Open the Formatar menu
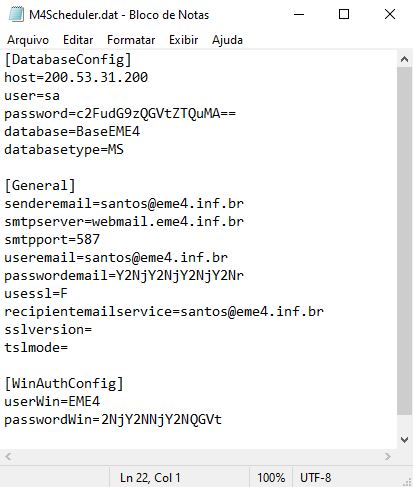Viewport: 413px width, 487px height. pyautogui.click(x=131, y=40)
